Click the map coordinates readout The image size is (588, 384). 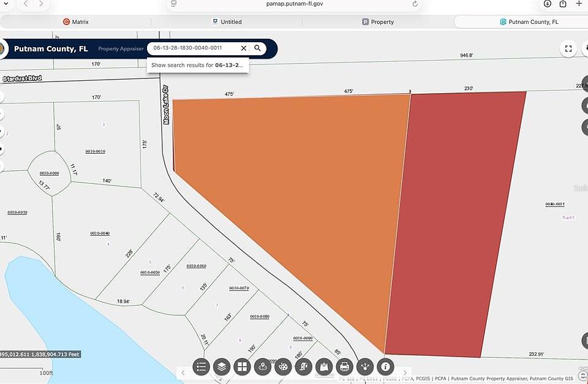point(40,355)
